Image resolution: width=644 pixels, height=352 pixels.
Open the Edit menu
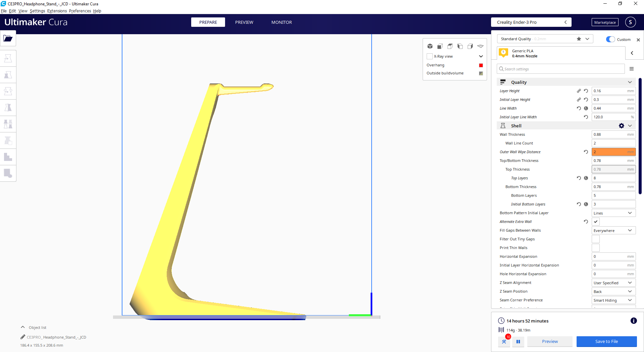(x=12, y=11)
